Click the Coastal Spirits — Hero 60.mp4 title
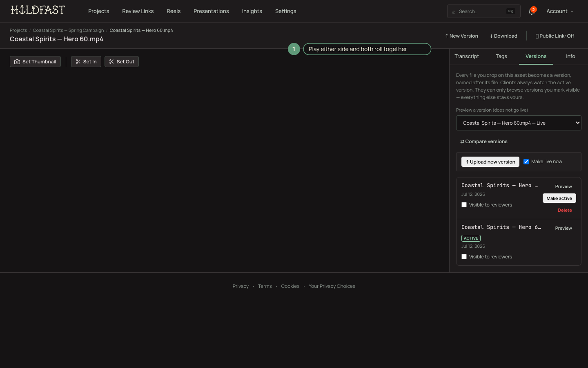Viewport: 588px width, 368px height. tap(56, 39)
